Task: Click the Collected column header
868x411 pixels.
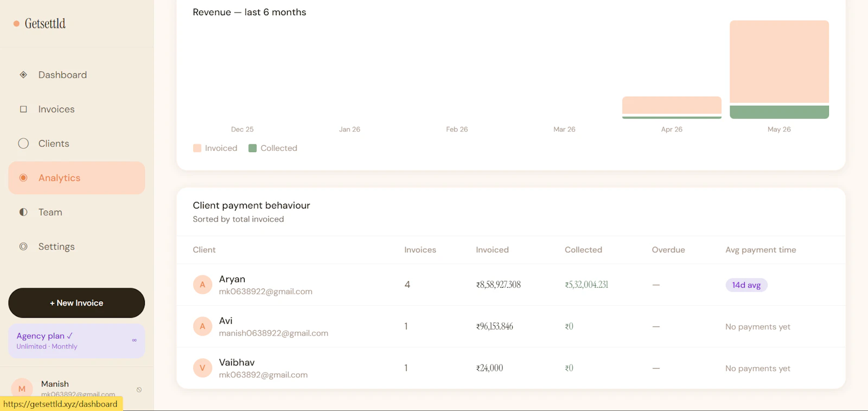Action: click(583, 250)
